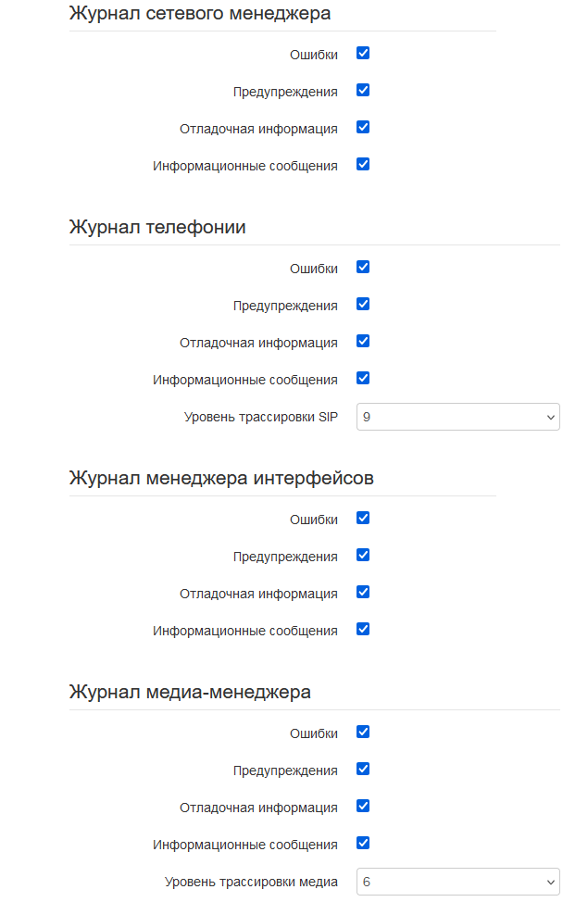The height and width of the screenshot is (902, 588).
Task: Toggle Информационные сообщения in Журнал медиа-менеджера
Action: point(363,844)
